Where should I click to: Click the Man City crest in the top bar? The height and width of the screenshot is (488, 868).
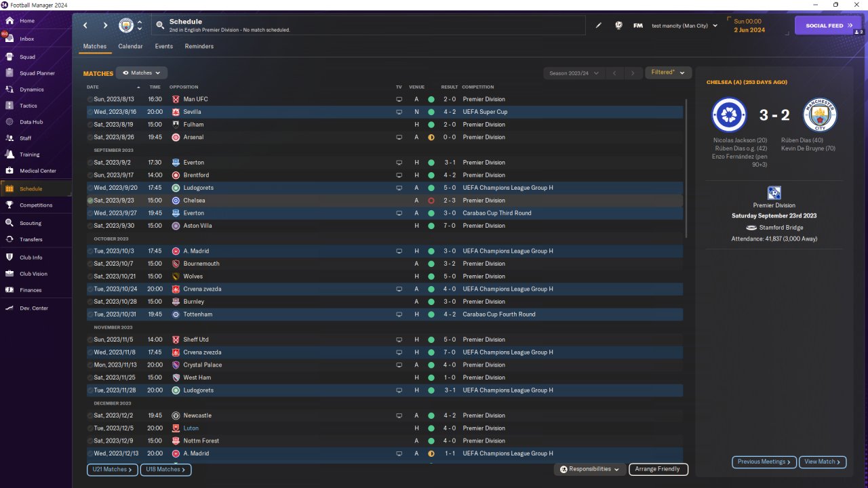tap(126, 25)
